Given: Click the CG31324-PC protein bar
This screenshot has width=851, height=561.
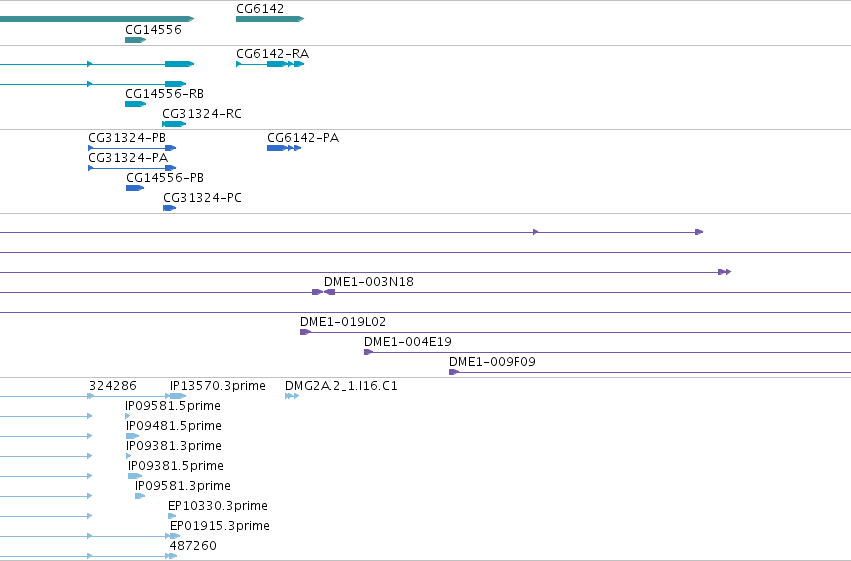Looking at the screenshot, I should [x=169, y=208].
